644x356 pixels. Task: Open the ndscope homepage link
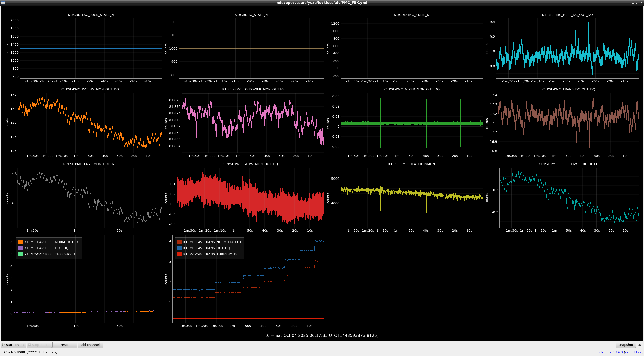pos(604,352)
